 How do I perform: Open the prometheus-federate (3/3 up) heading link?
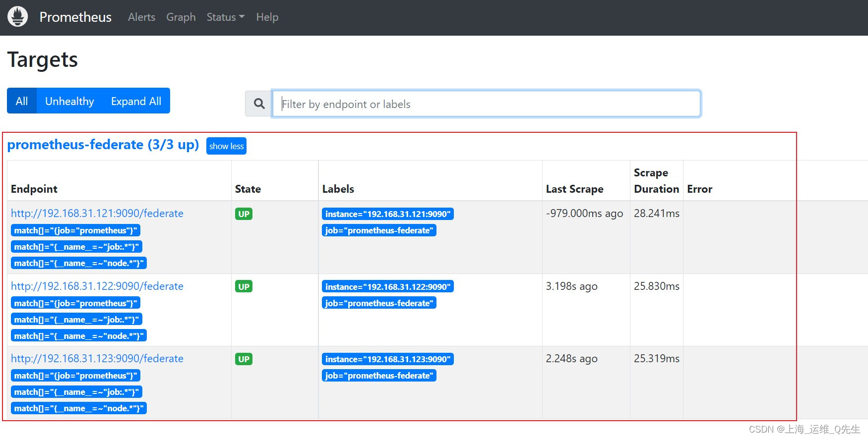[103, 145]
